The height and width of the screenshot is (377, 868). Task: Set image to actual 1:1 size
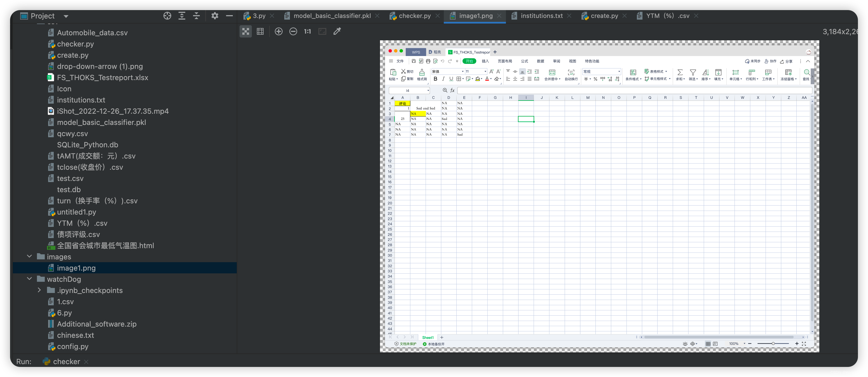308,31
